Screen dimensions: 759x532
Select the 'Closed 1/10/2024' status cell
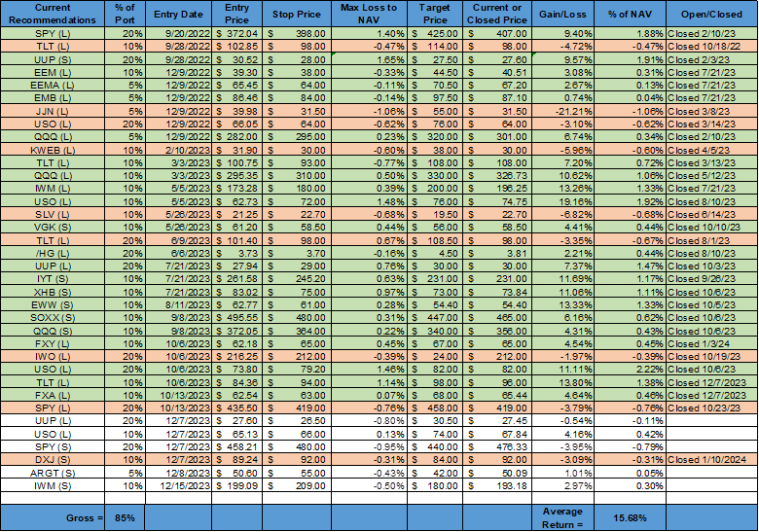(711, 460)
